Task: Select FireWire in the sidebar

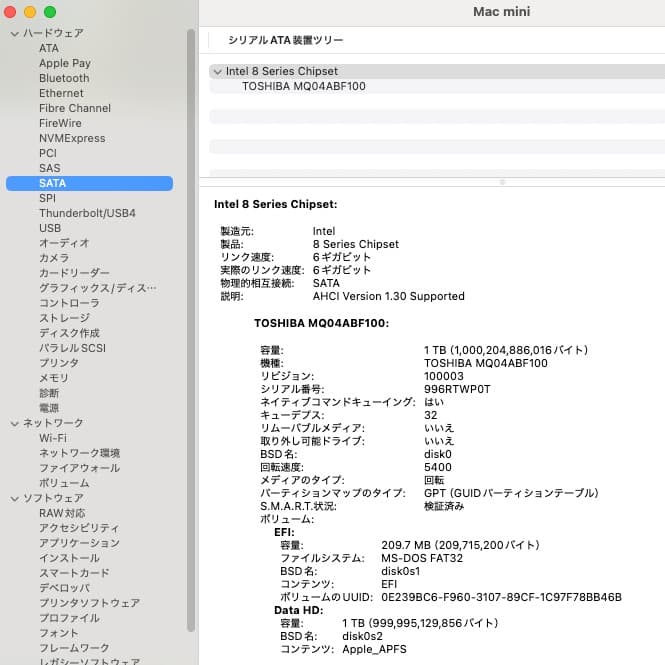Action: [60, 123]
